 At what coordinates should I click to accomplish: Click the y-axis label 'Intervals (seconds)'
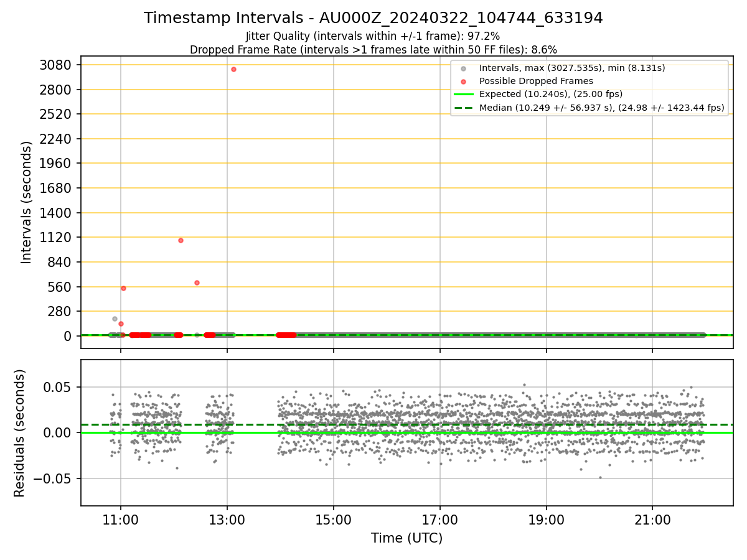point(27,202)
